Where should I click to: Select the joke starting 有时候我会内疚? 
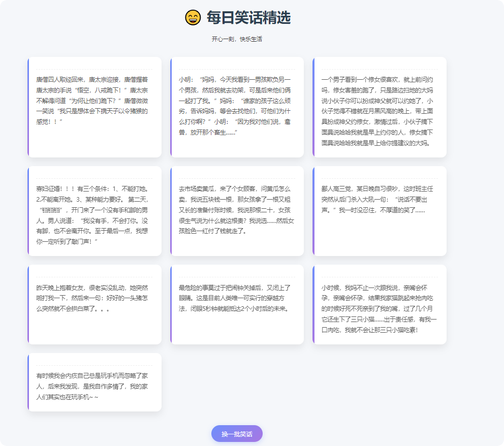point(94,382)
